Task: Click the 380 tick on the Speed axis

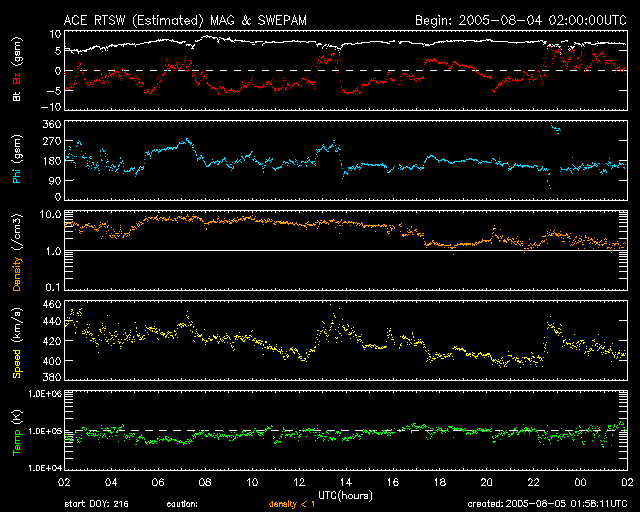Action: click(52, 377)
